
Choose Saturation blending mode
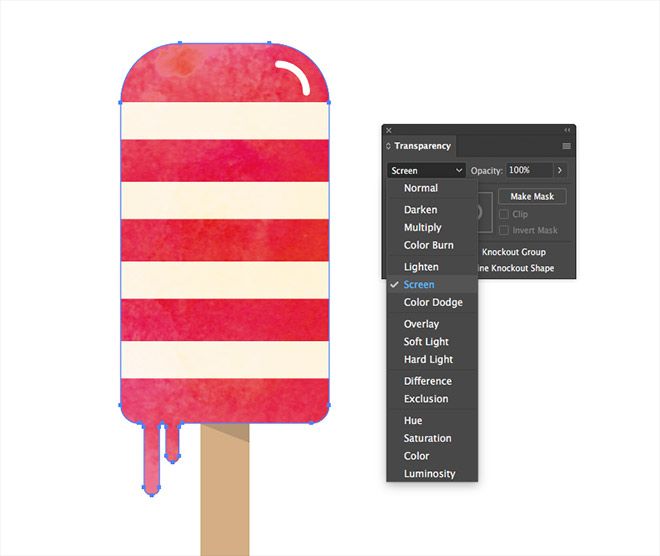click(432, 438)
